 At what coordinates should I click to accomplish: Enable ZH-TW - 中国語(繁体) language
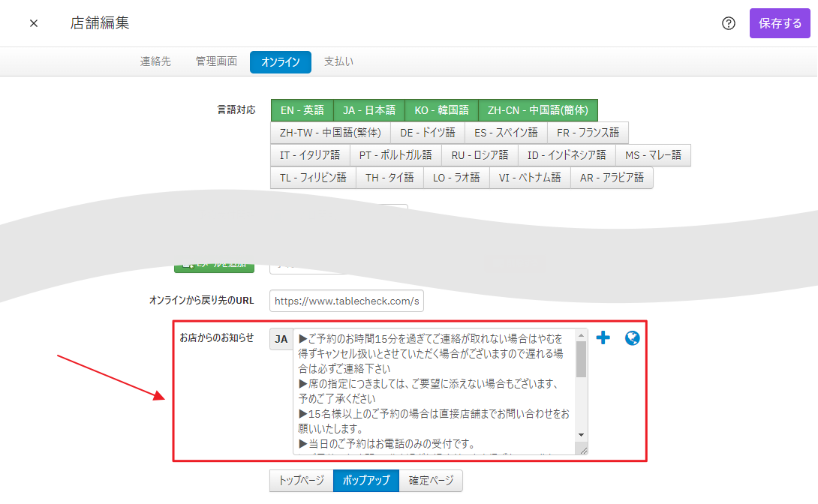(x=330, y=133)
